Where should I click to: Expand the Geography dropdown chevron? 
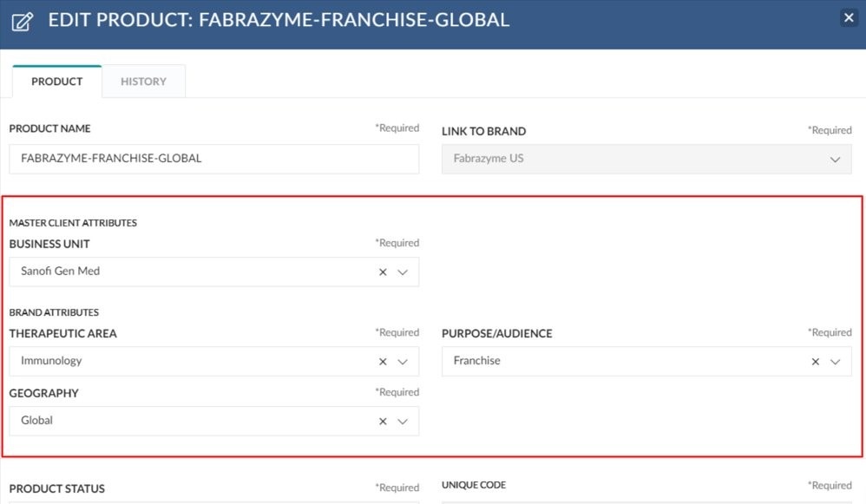coord(403,422)
